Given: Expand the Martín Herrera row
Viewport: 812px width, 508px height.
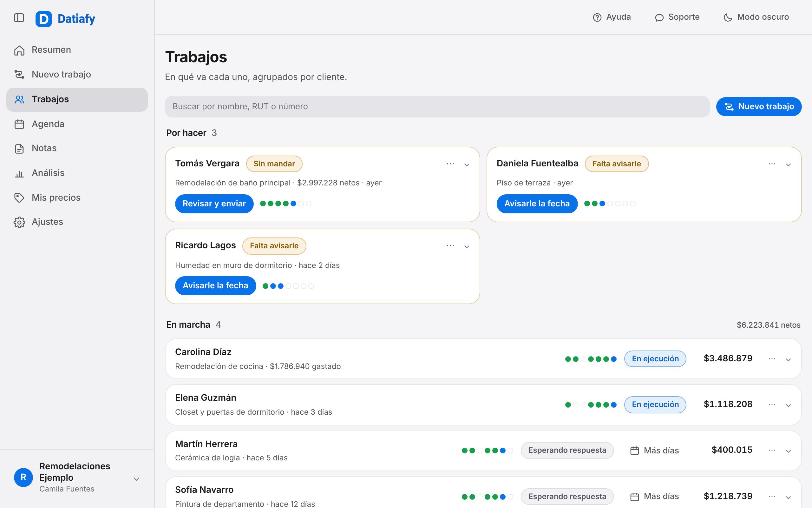Looking at the screenshot, I should point(788,451).
